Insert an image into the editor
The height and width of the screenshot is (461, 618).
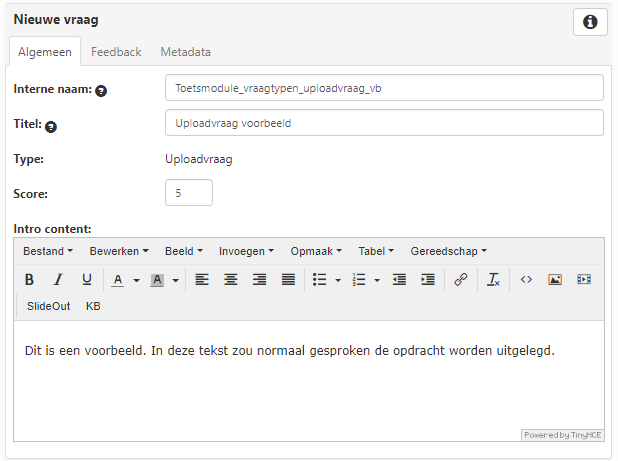click(x=555, y=280)
